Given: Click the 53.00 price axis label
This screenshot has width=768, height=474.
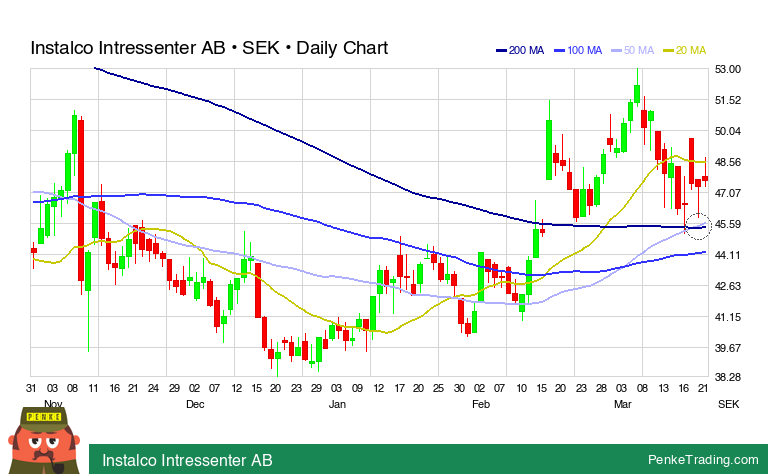Looking at the screenshot, I should [x=728, y=70].
